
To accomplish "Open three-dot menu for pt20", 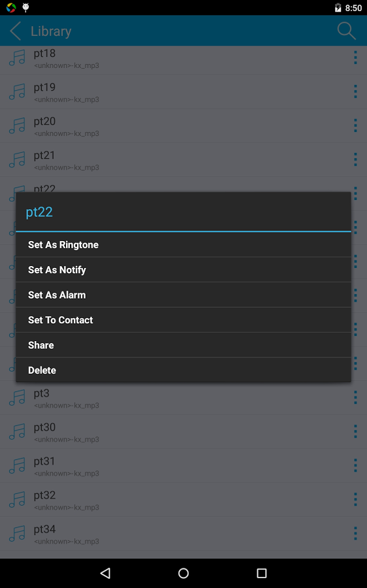I will [x=355, y=125].
